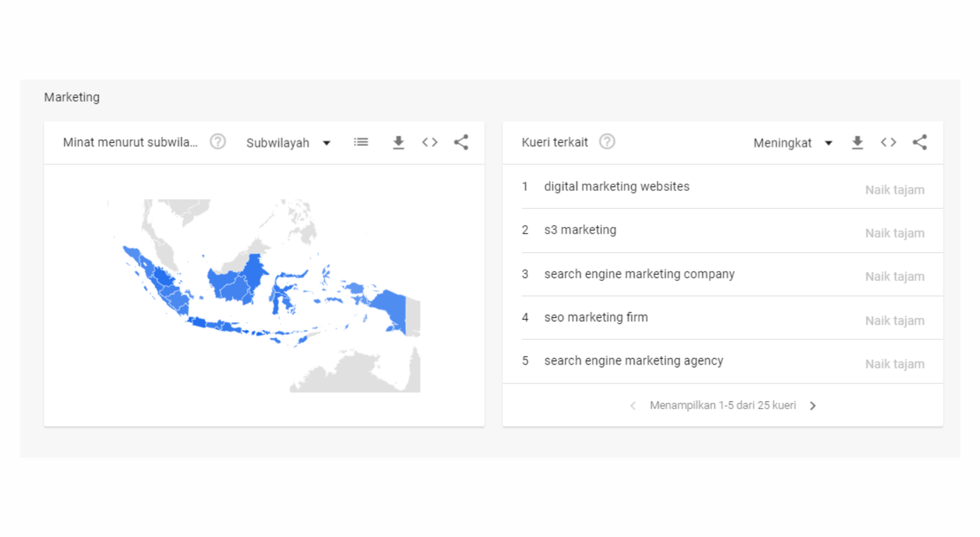Image resolution: width=980 pixels, height=537 pixels.
Task: Open the Subwilayah dropdown
Action: 288,143
